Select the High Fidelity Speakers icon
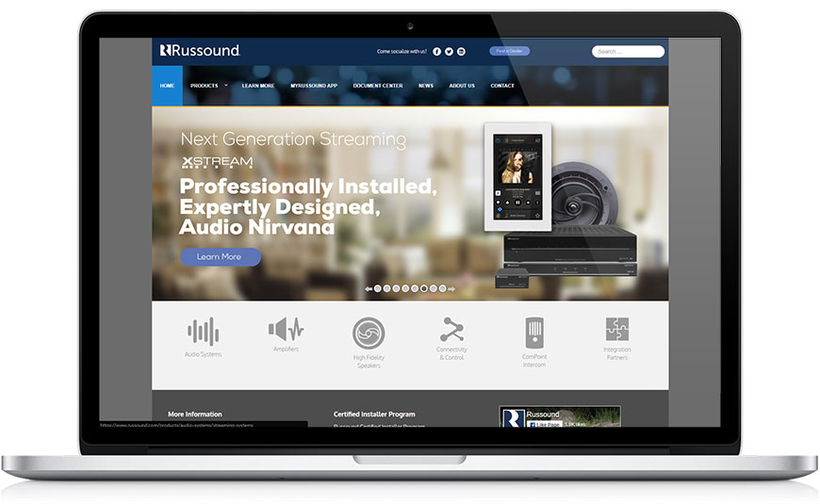The height and width of the screenshot is (504, 820). tap(369, 333)
